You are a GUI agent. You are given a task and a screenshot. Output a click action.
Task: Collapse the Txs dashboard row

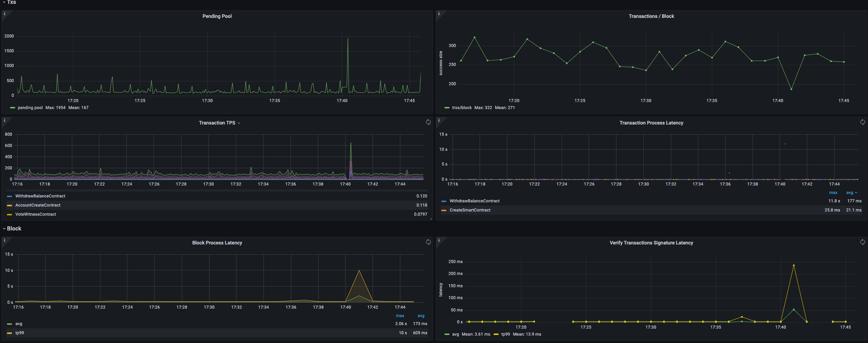pyautogui.click(x=11, y=2)
